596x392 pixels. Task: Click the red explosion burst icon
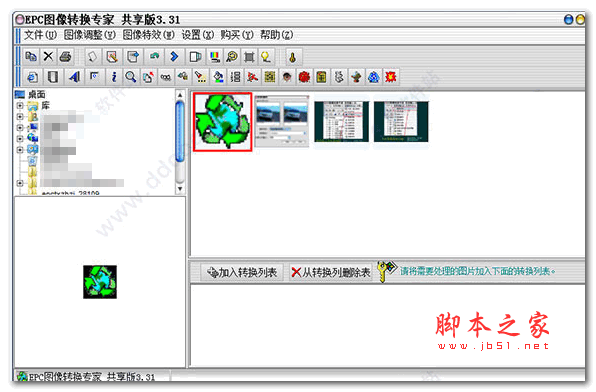[391, 77]
